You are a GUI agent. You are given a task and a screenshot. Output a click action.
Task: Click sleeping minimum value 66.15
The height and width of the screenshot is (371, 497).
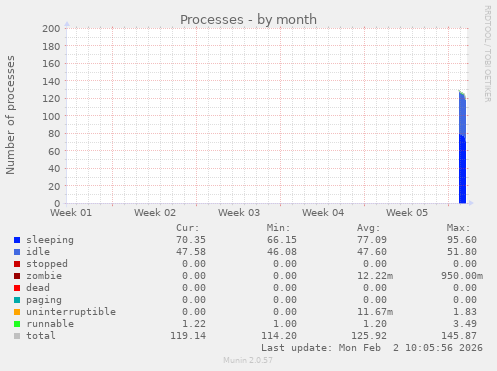(x=282, y=240)
